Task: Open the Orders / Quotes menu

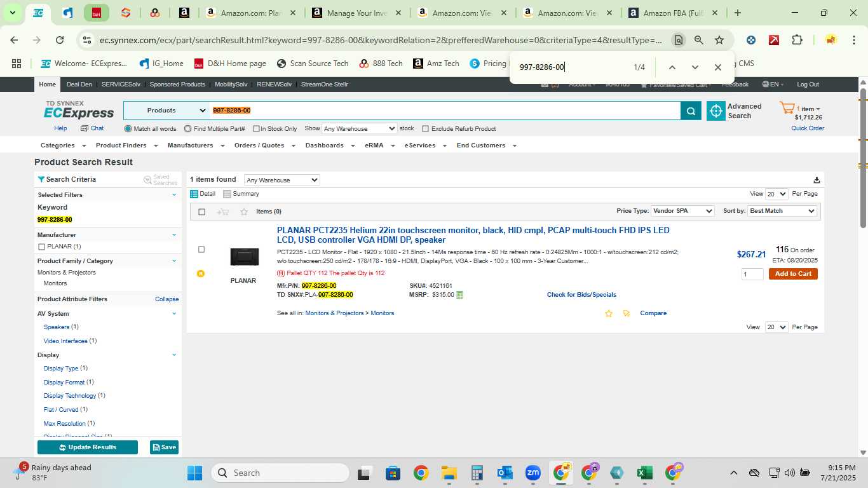Action: (x=264, y=146)
